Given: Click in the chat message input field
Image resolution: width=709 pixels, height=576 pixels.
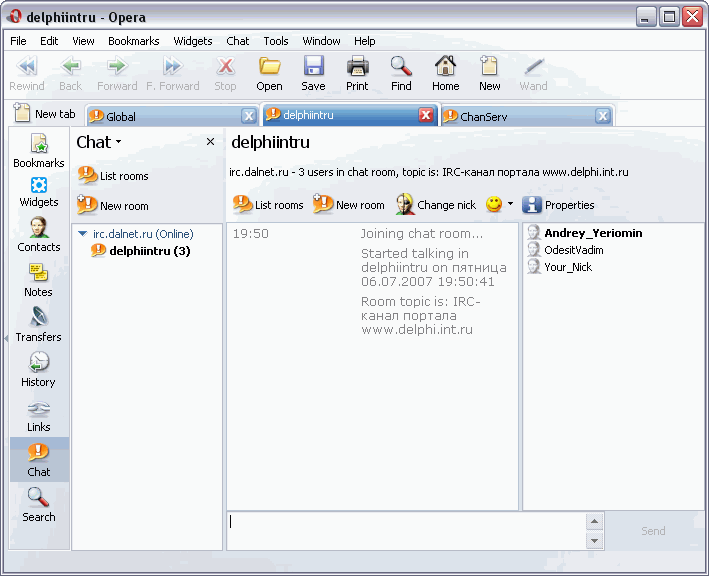Looking at the screenshot, I should tap(406, 531).
